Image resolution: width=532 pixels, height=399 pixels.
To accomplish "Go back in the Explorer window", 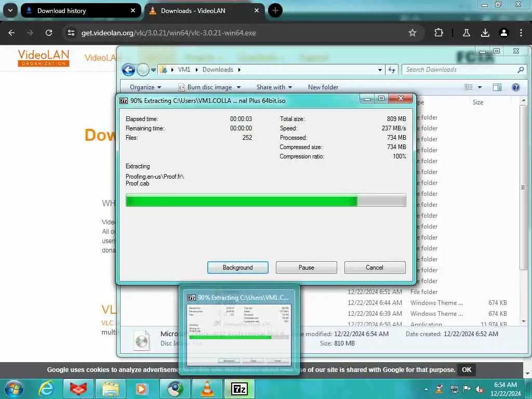I will click(x=128, y=70).
